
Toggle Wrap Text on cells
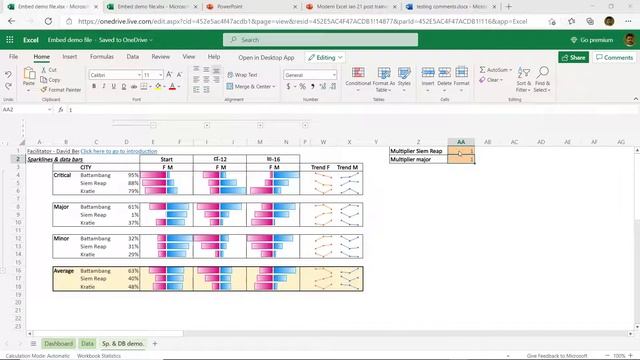pos(242,75)
